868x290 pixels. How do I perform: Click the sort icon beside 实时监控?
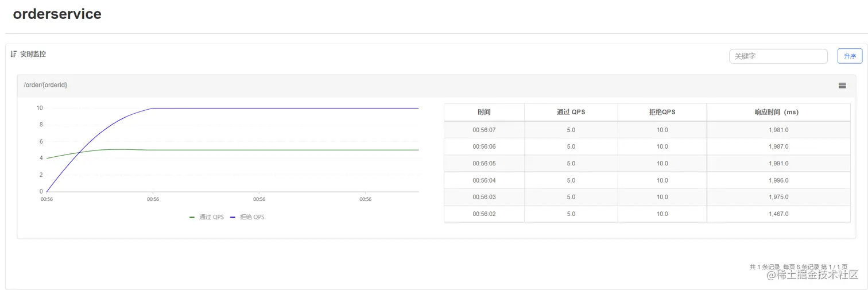pos(14,54)
